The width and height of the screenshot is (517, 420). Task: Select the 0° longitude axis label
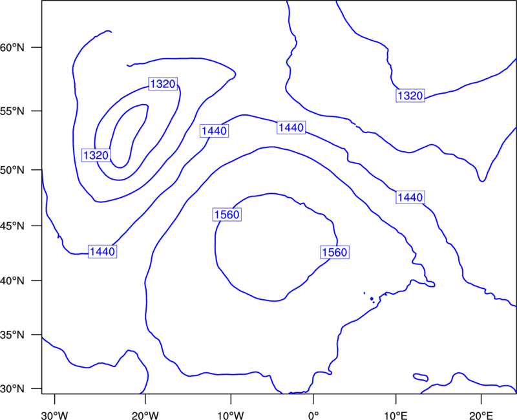(x=313, y=415)
